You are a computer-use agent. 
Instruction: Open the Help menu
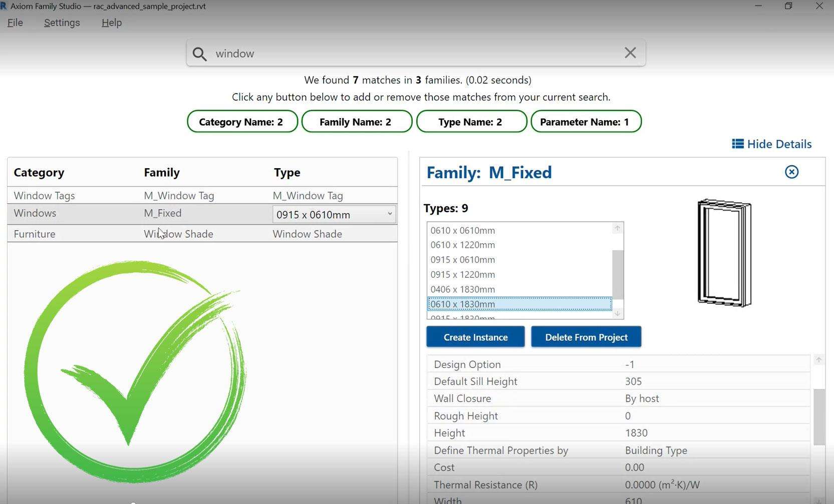(112, 23)
